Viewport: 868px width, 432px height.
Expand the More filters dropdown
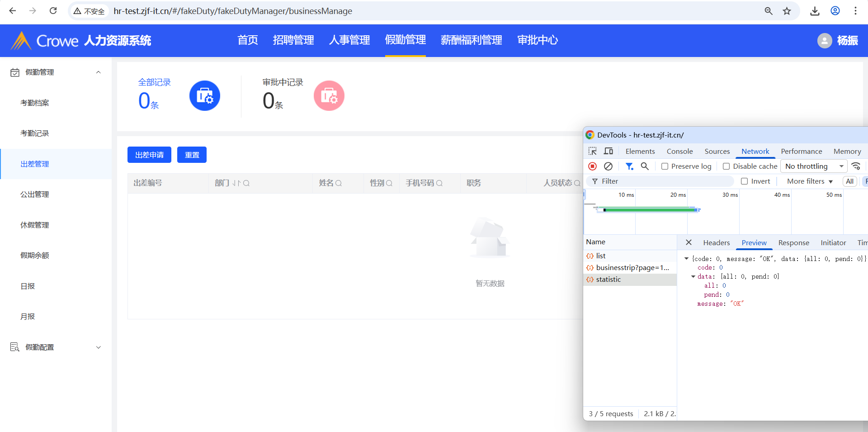click(809, 181)
